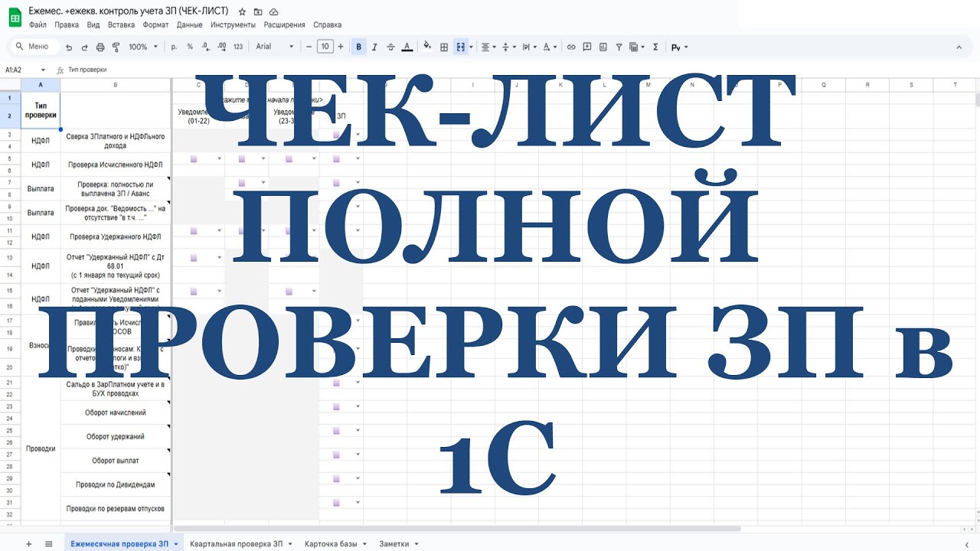Screen dimensions: 980x551
Task: Open the merge type dropdown arrow
Action: click(472, 47)
